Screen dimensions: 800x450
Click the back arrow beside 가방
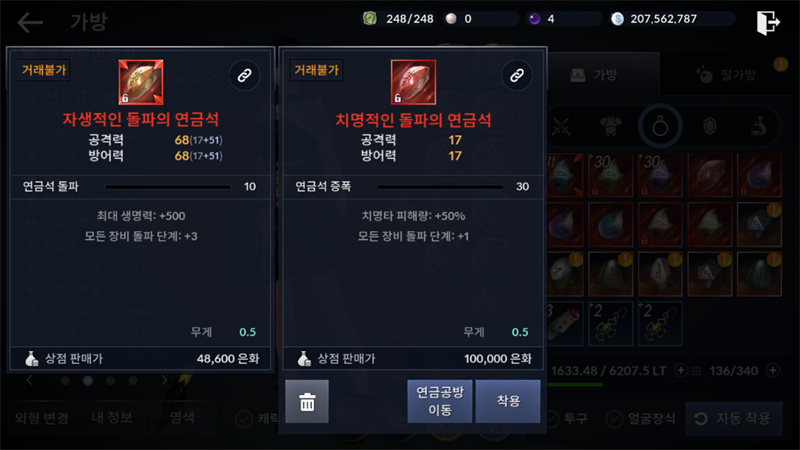coord(30,22)
